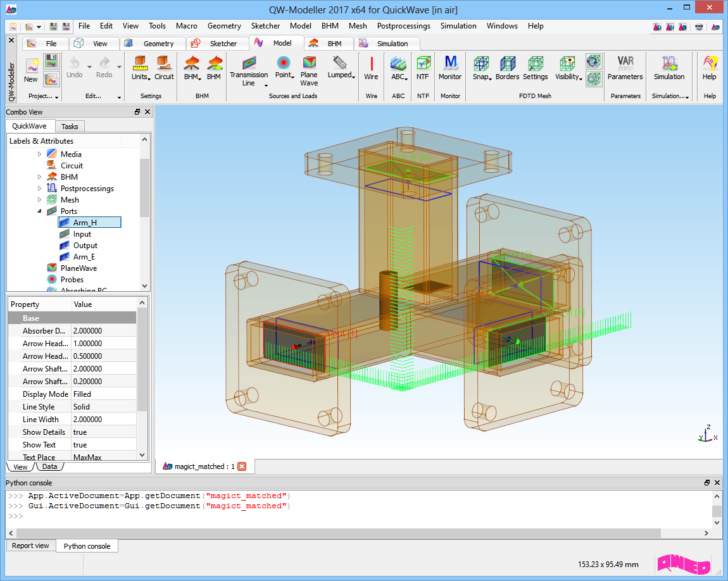728x581 pixels.
Task: Open the Edit group dropdown arrow
Action: (x=119, y=97)
